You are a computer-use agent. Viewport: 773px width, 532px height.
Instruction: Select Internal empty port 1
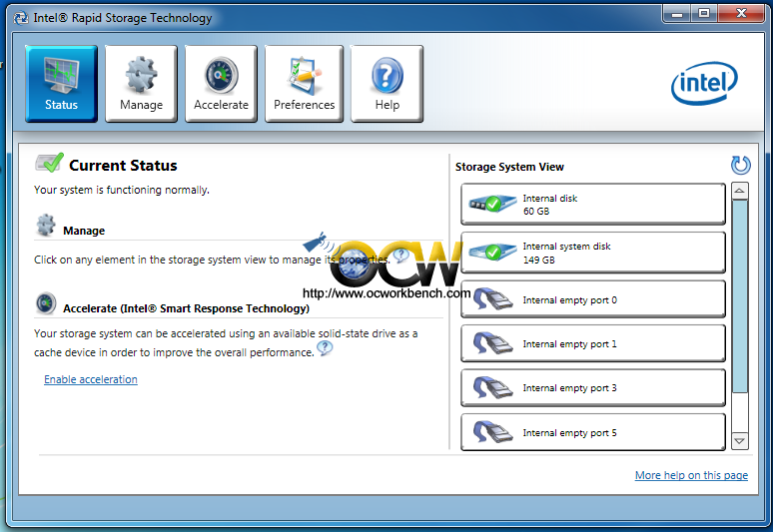click(593, 343)
